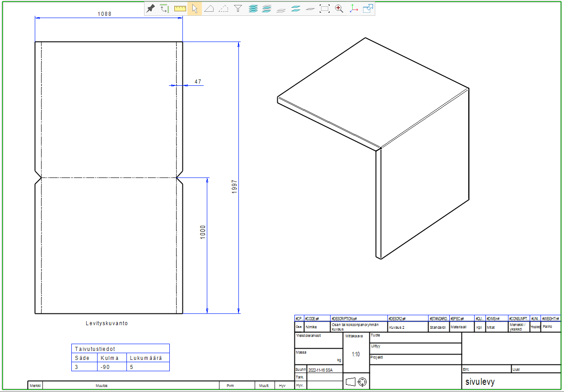The image size is (564, 392).
Task: Click the pushpin icon in the toolbar
Action: (151, 9)
